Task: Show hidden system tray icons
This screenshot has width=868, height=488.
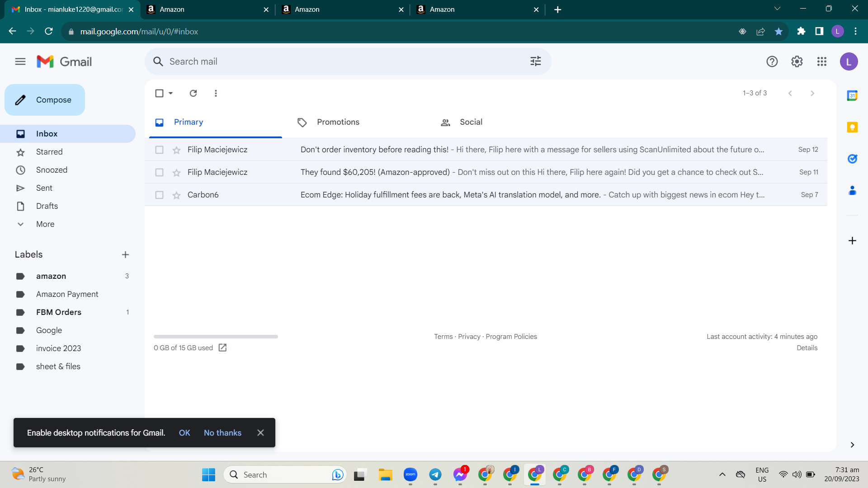Action: (722, 474)
